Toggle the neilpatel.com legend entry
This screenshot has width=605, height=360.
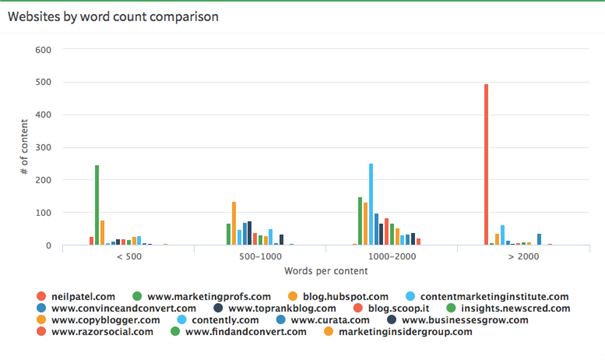tap(76, 296)
